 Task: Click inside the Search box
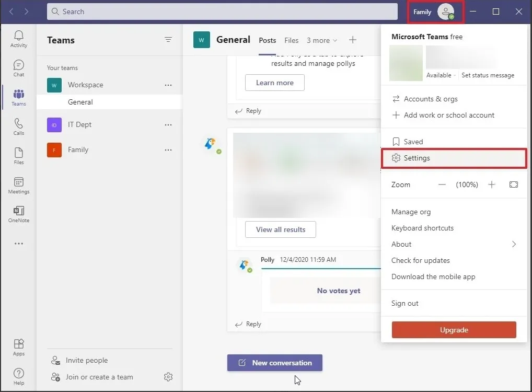pos(222,11)
